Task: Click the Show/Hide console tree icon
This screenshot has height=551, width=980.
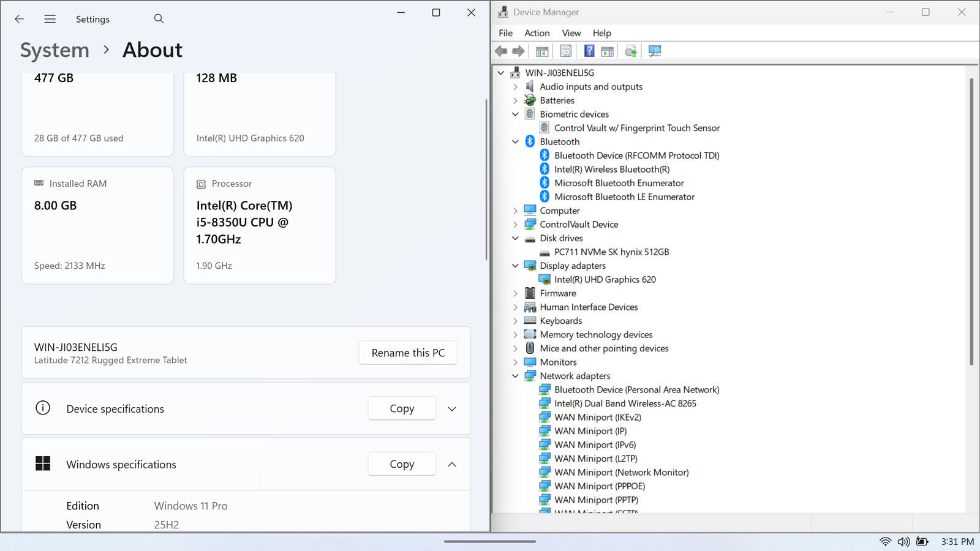Action: pos(542,51)
